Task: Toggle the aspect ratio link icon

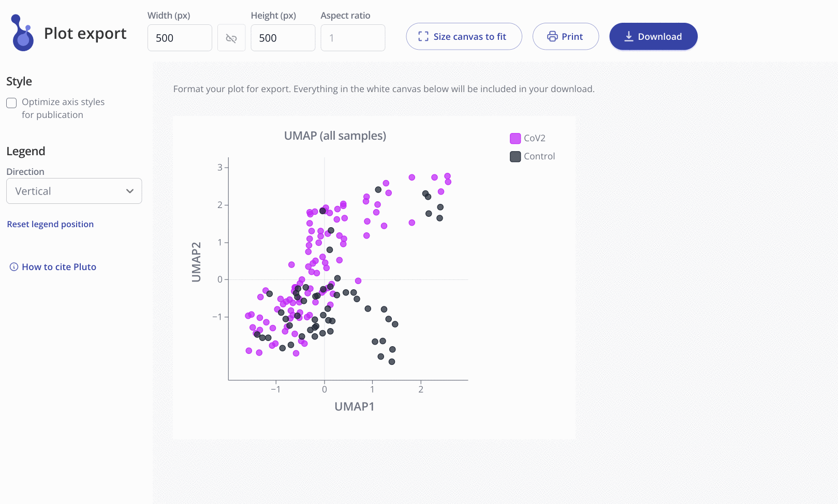Action: 231,38
